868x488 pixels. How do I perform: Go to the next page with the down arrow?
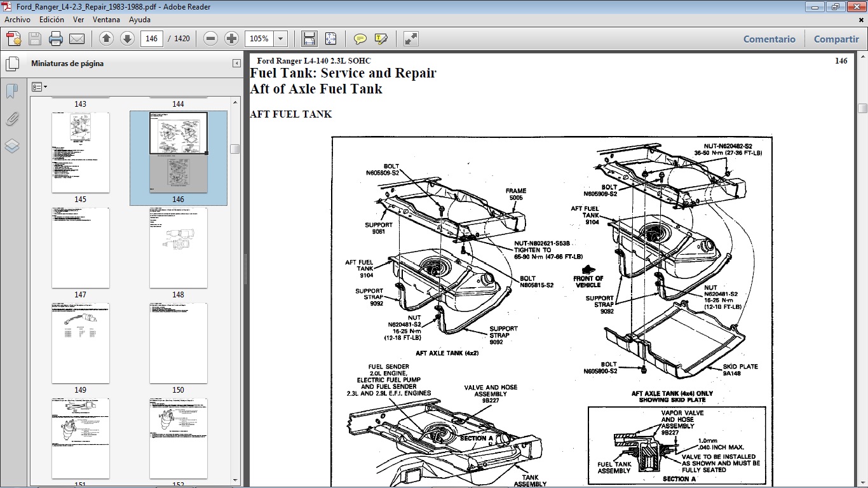(x=127, y=39)
